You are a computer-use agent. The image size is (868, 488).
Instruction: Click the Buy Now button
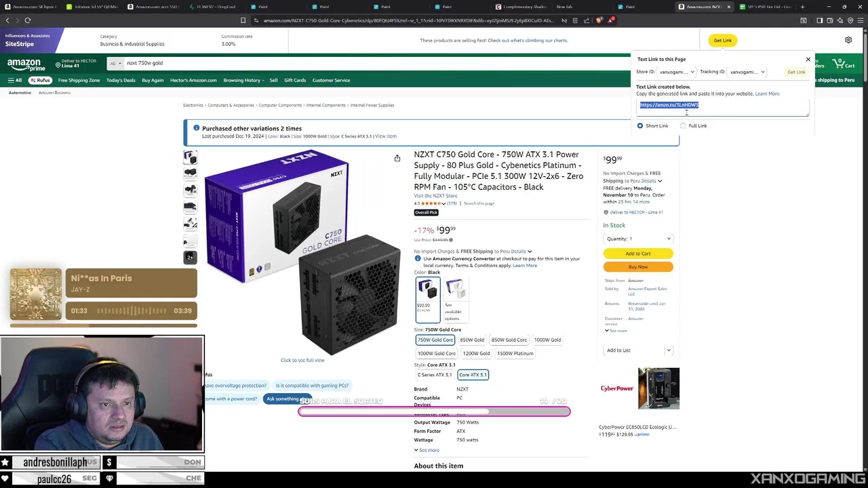point(638,267)
